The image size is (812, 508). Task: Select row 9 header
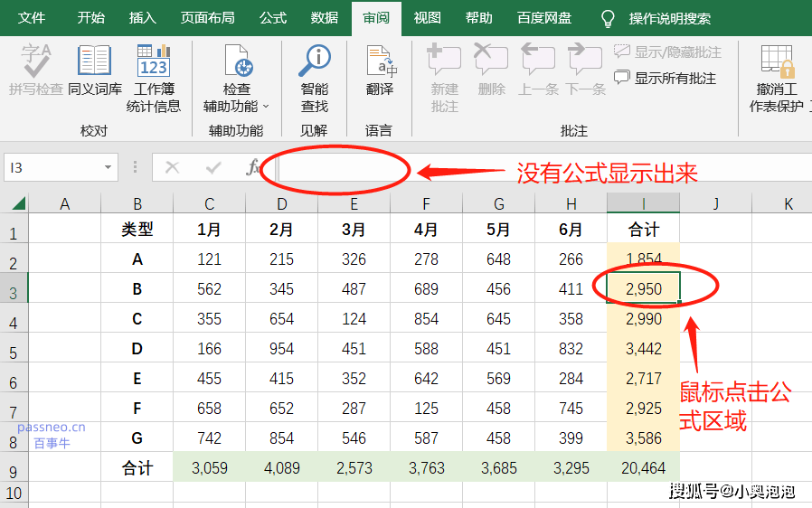(x=14, y=467)
